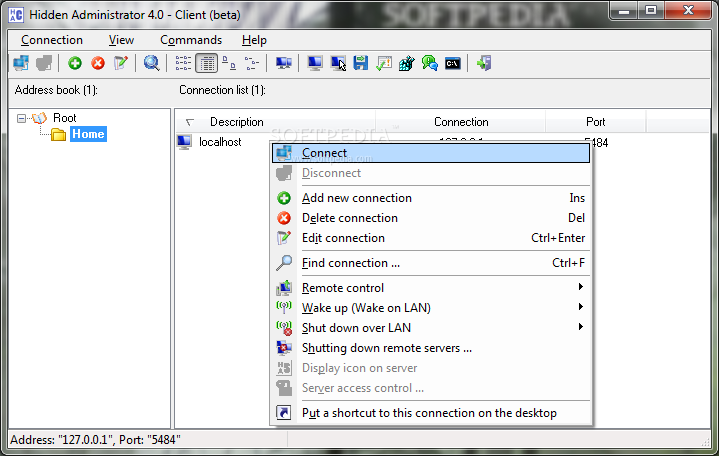Viewport: 719px width, 456px height.
Task: Choose Shutting down remote servers ...
Action: 431,348
